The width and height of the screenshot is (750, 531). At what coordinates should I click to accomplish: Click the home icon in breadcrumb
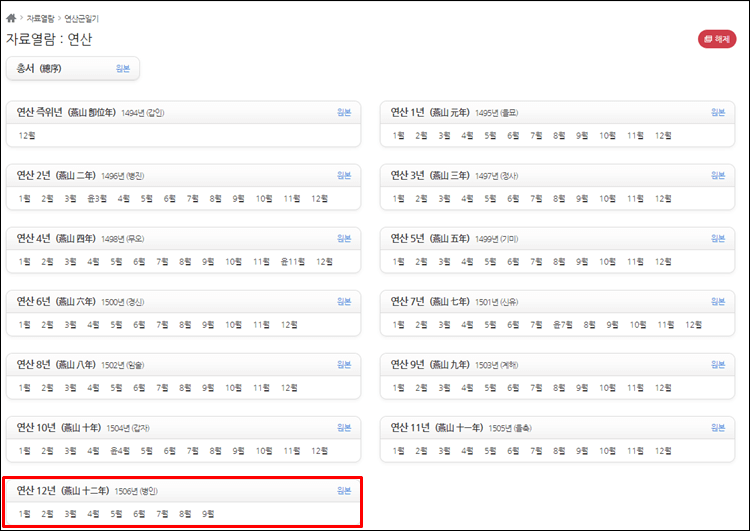pos(11,18)
